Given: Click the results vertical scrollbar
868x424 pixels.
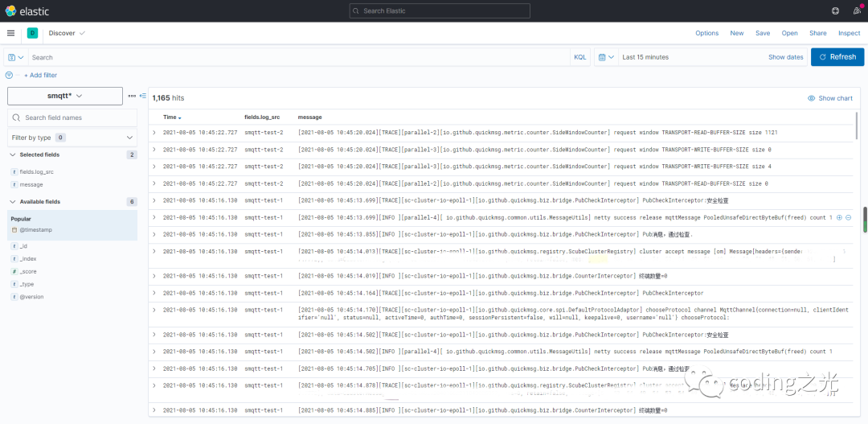Looking at the screenshot, I should point(857,126).
